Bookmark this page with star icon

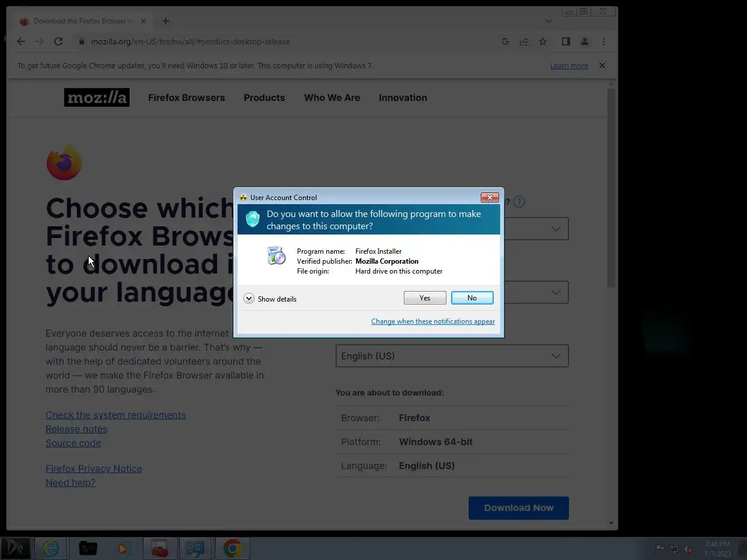(543, 41)
